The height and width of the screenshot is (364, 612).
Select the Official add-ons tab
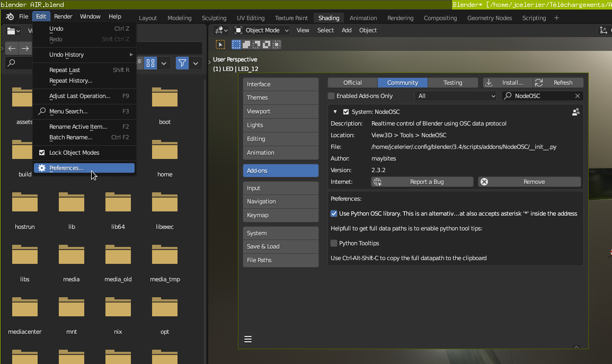click(x=352, y=83)
